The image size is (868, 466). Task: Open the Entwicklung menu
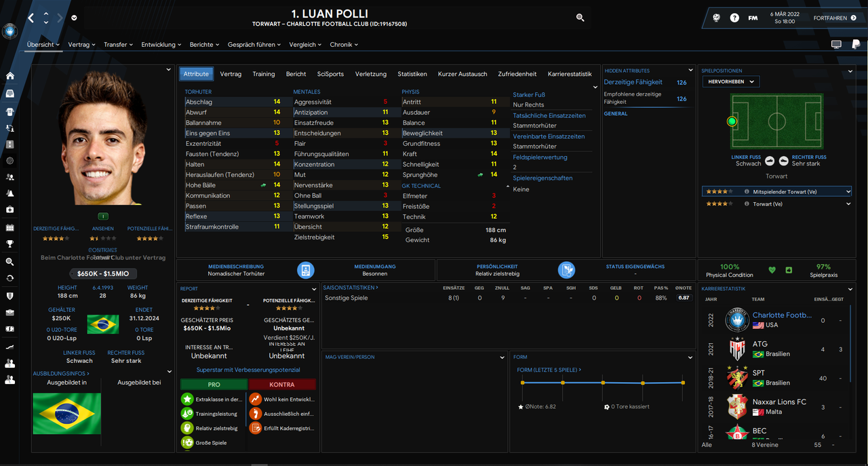click(x=161, y=44)
